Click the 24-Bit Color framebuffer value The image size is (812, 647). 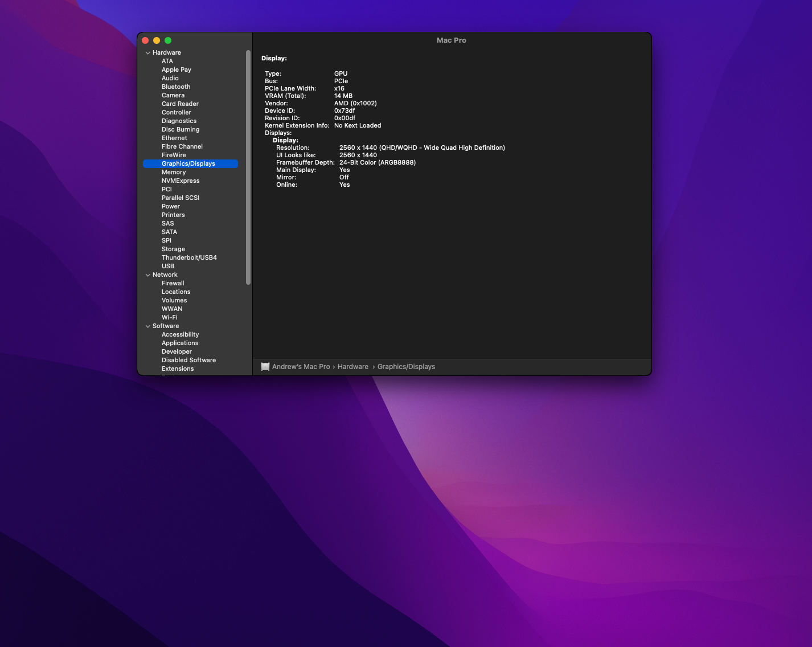click(x=378, y=163)
